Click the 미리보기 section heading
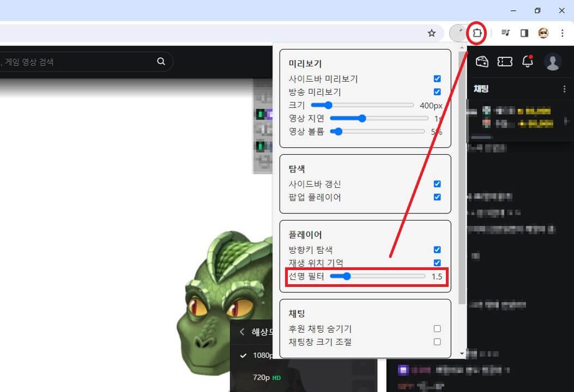Viewport: 574px width, 392px height. (305, 64)
